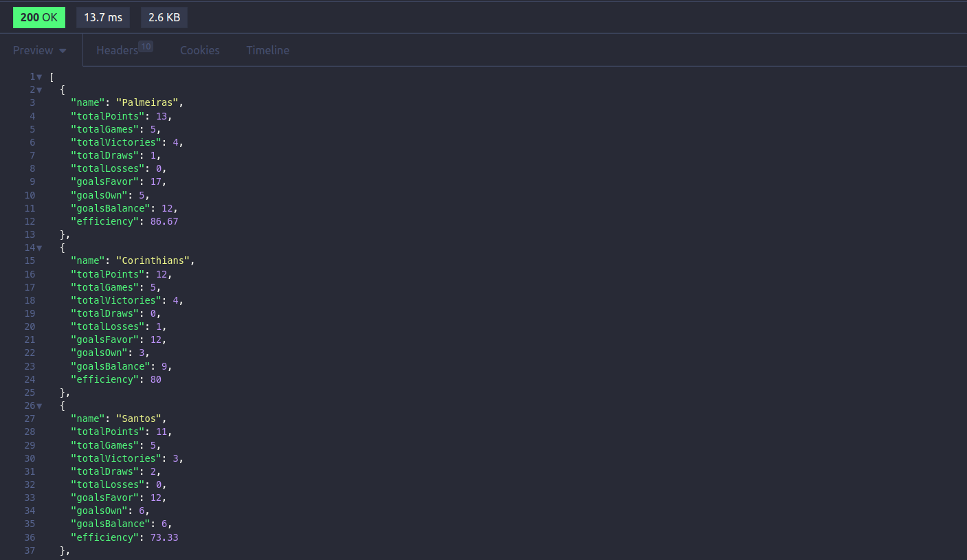Collapse the Corinthians object at line 14
The height and width of the screenshot is (560, 967).
pyautogui.click(x=38, y=247)
